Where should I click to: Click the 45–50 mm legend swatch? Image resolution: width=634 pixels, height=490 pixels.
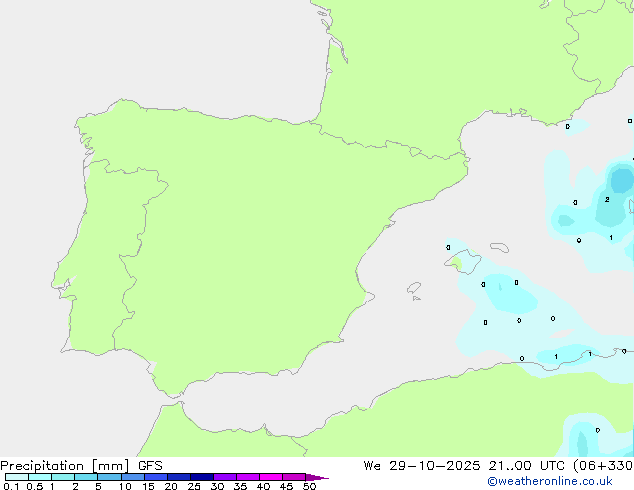click(x=294, y=477)
